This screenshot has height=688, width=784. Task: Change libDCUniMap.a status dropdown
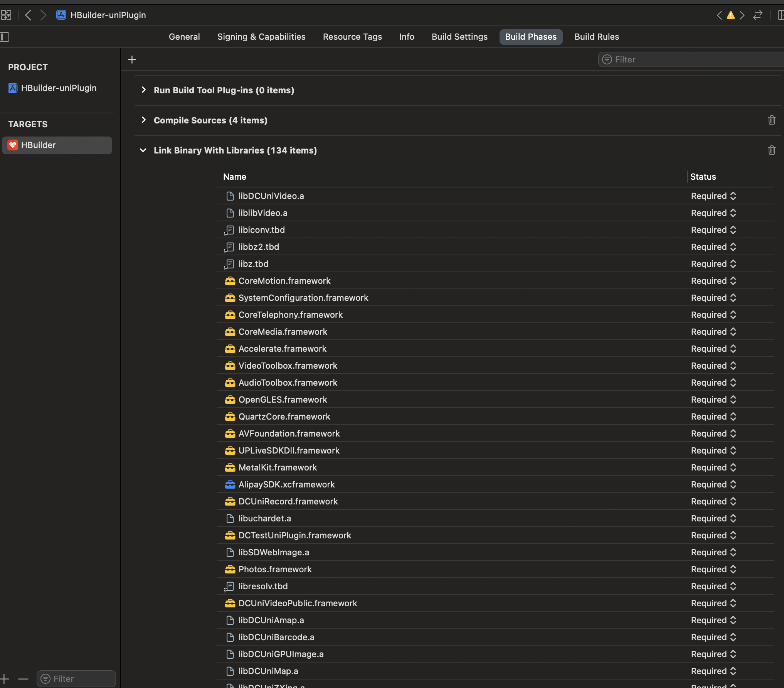[713, 671]
